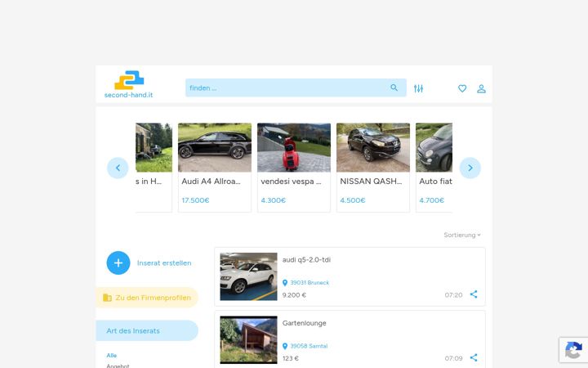
Task: Click the 07:20 timestamp
Action: (x=453, y=295)
